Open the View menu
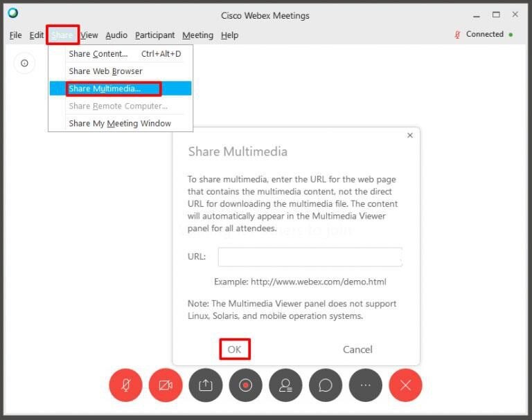 click(89, 35)
